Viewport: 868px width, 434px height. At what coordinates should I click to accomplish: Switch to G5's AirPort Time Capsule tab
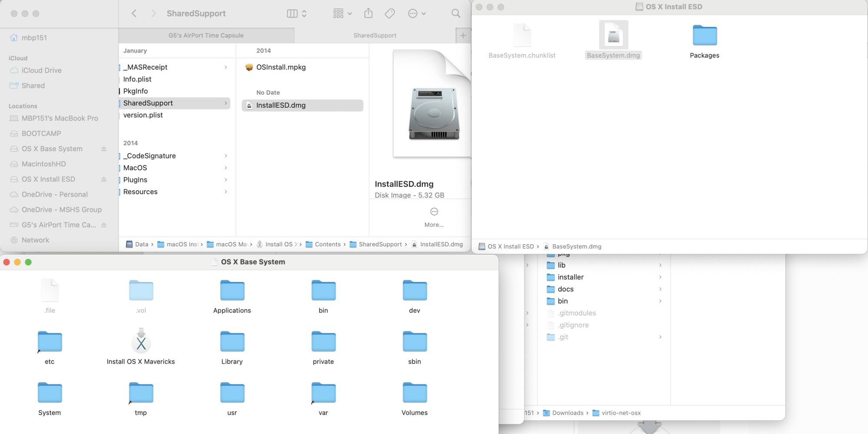[x=206, y=36]
